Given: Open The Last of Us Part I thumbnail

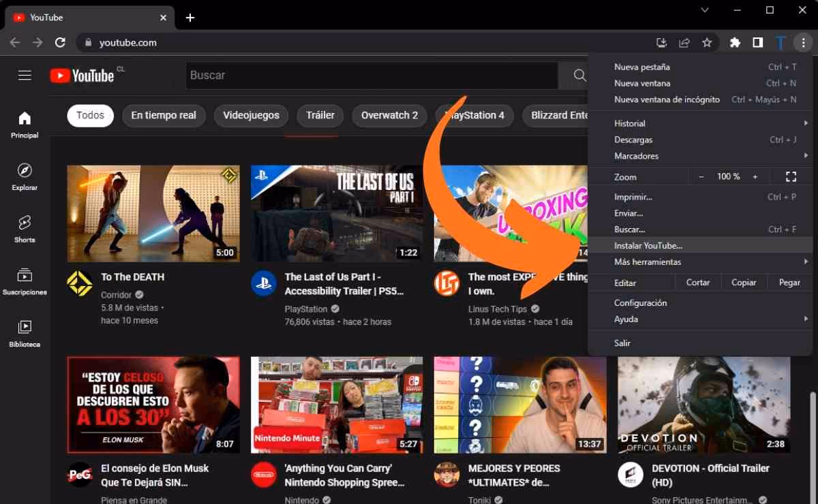Looking at the screenshot, I should 337,213.
